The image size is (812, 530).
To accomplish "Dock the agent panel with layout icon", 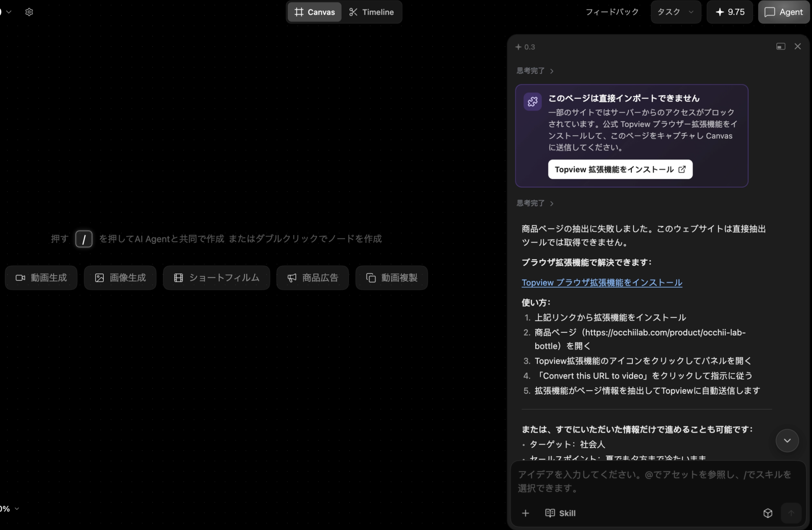I will pyautogui.click(x=781, y=46).
